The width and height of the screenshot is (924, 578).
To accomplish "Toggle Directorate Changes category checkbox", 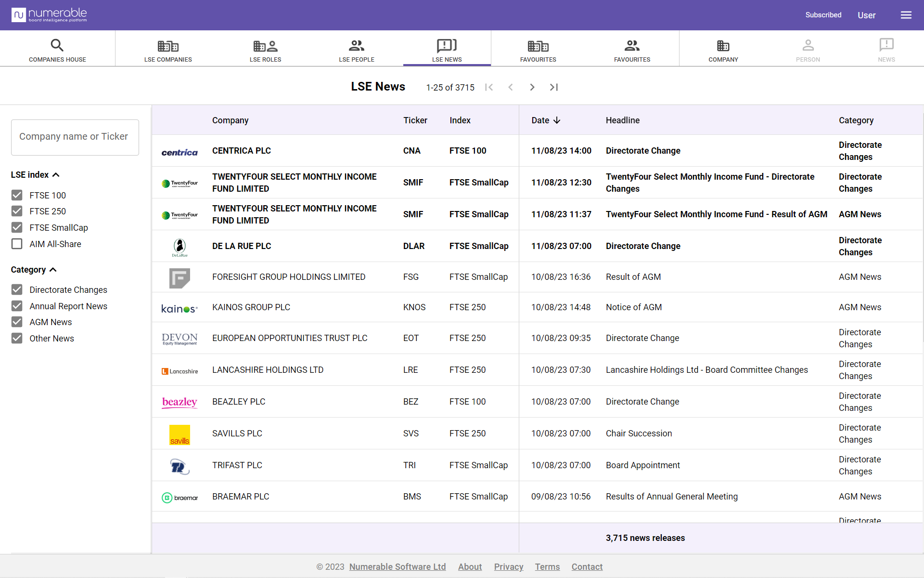I will pos(17,289).
